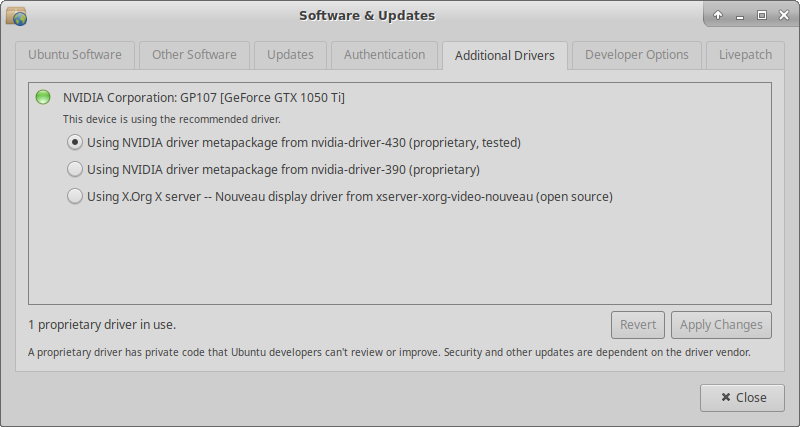Image resolution: width=800 pixels, height=427 pixels.
Task: Select the Additional Drivers tab
Action: click(x=504, y=56)
